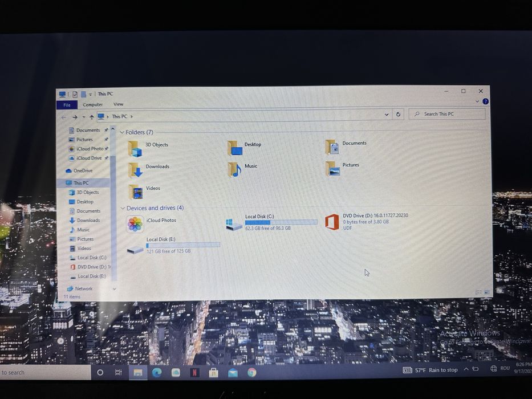
Task: Select the Local Disk (C:) drive icon
Action: tap(234, 225)
